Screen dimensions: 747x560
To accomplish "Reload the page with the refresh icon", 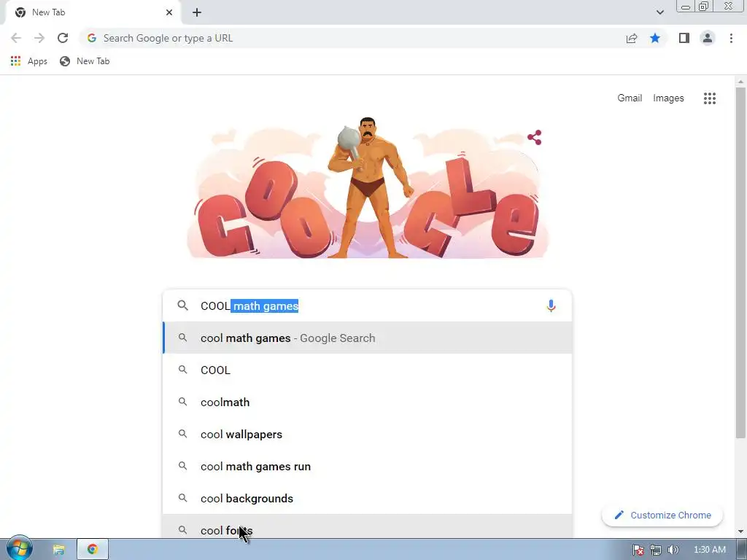I will pos(63,38).
